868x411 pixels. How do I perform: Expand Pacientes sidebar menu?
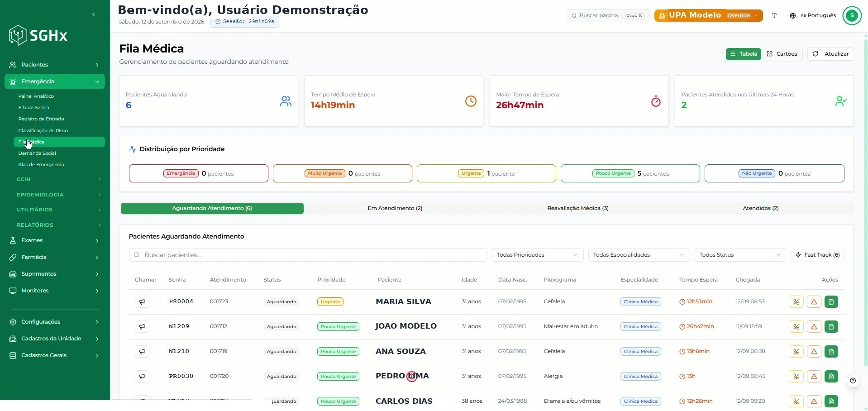pyautogui.click(x=55, y=65)
